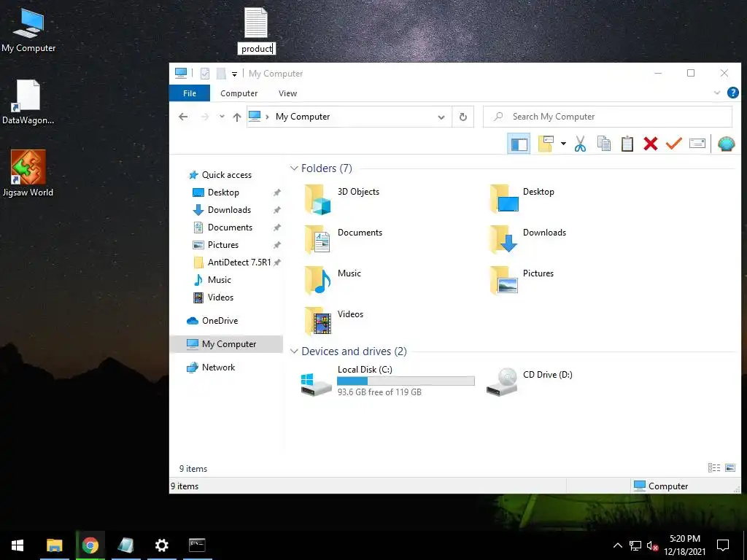Open recent locations dropdown arrow

coord(222,117)
